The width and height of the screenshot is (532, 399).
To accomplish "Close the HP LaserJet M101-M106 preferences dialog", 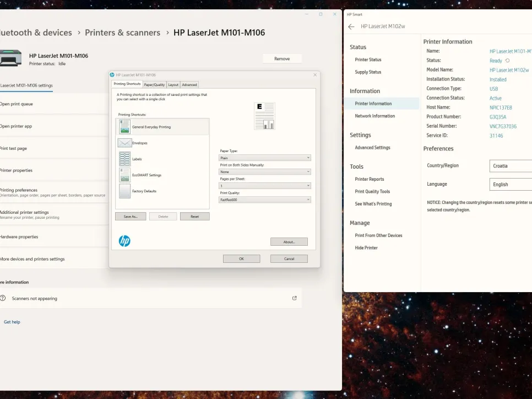I will 315,75.
